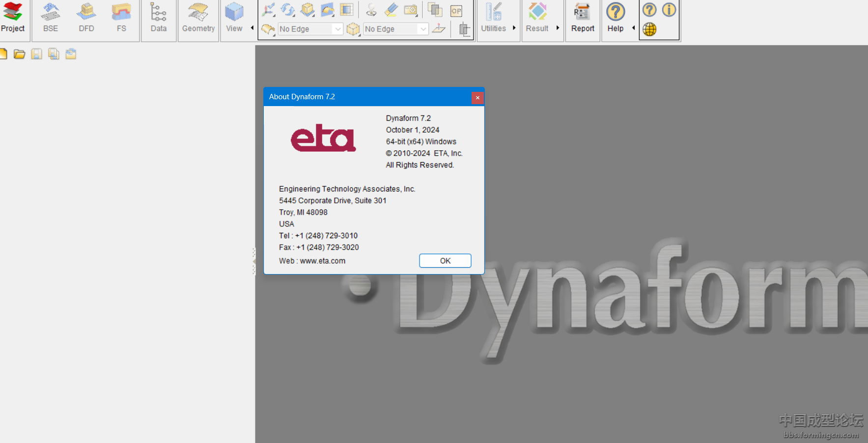Click the working plane icon
Image resolution: width=868 pixels, height=443 pixels.
point(439,29)
